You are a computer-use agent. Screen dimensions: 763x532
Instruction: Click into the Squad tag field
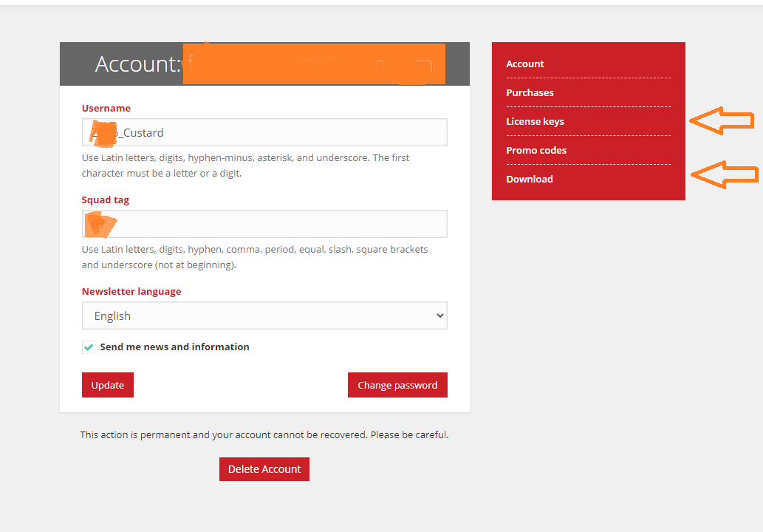(281, 224)
